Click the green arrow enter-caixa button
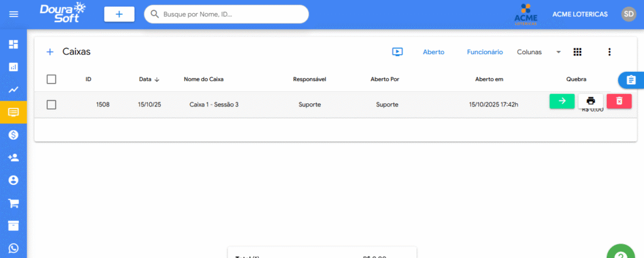The height and width of the screenshot is (258, 644). pyautogui.click(x=562, y=101)
